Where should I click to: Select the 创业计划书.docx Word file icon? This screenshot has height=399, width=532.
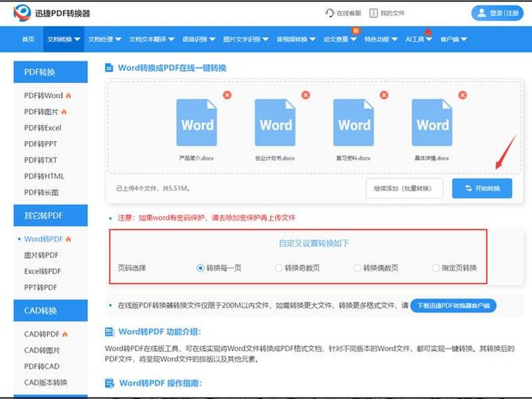tap(275, 122)
